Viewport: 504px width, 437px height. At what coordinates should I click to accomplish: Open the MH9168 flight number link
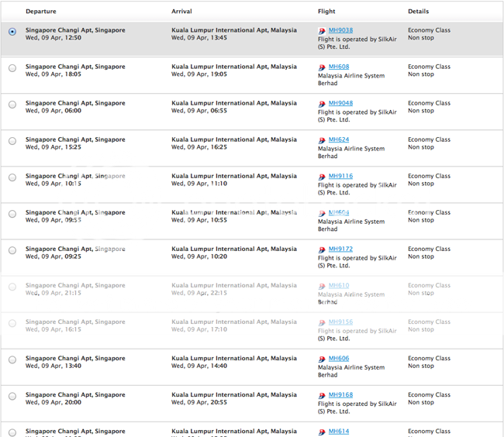coord(340,395)
